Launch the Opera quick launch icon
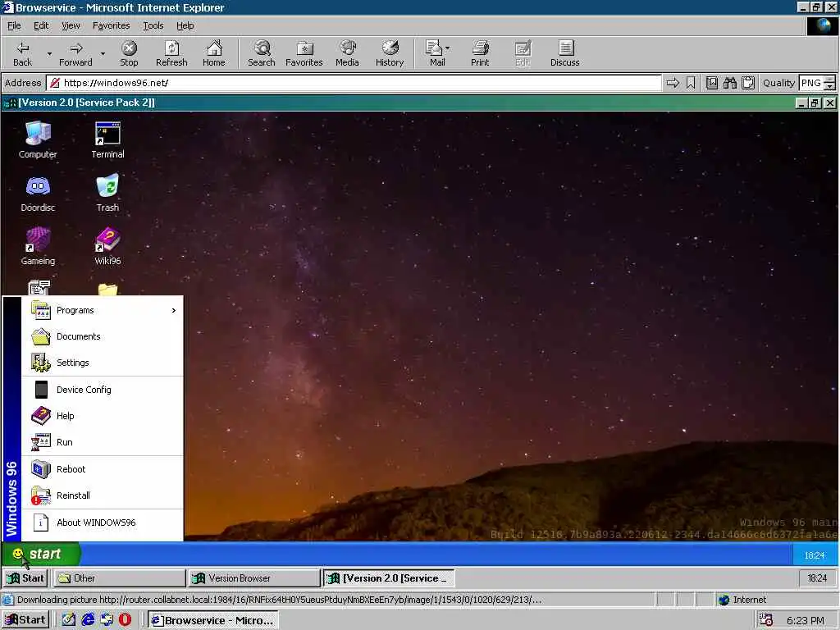Viewport: 840px width, 630px height. [125, 620]
